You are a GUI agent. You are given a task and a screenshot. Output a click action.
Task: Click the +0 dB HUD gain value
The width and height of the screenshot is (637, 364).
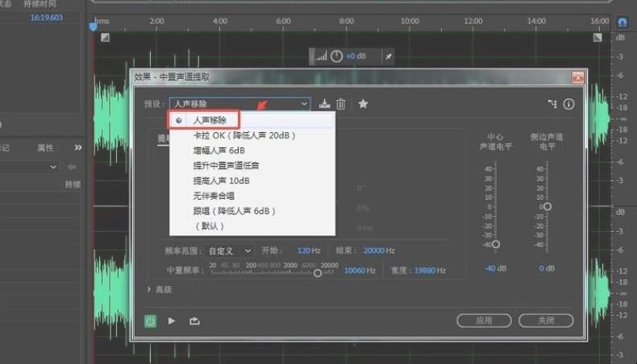[356, 56]
